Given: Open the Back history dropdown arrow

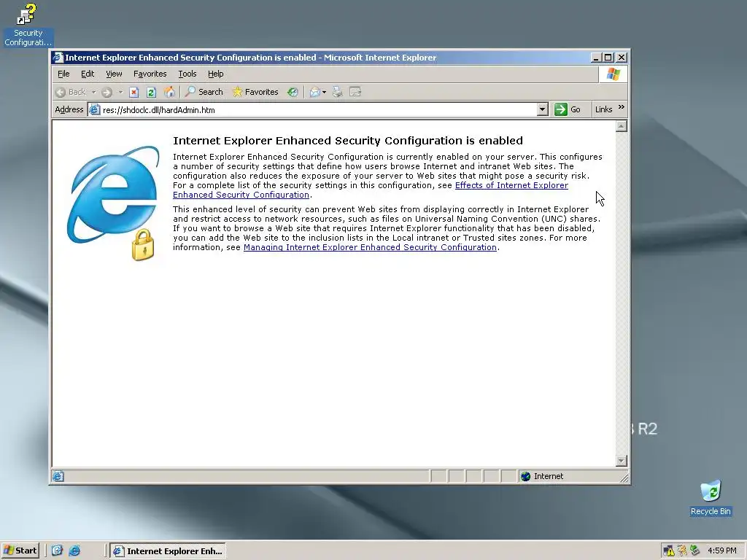Looking at the screenshot, I should click(x=93, y=93).
